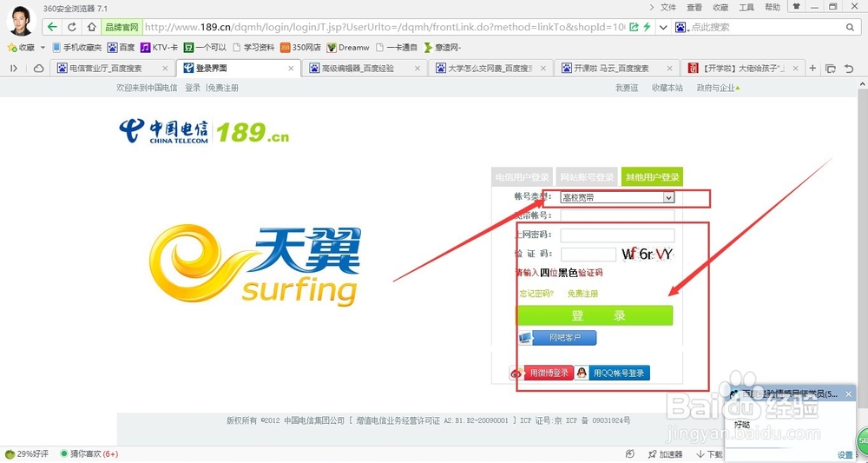Switch to the 大学怎么交网费 tab

point(490,68)
